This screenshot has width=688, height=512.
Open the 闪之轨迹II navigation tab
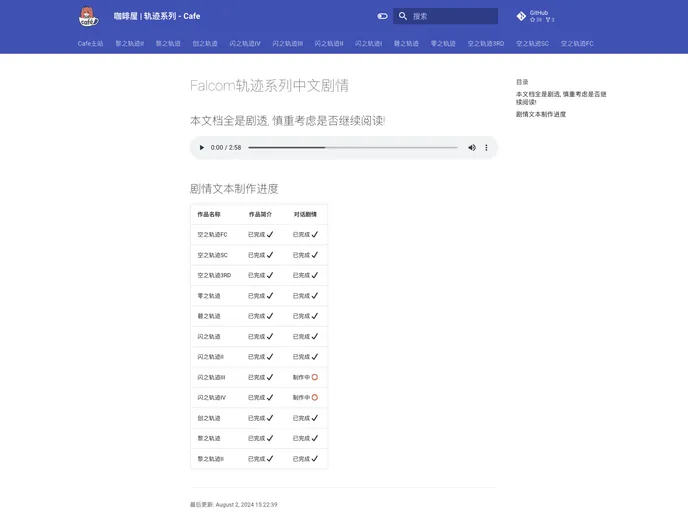click(329, 43)
